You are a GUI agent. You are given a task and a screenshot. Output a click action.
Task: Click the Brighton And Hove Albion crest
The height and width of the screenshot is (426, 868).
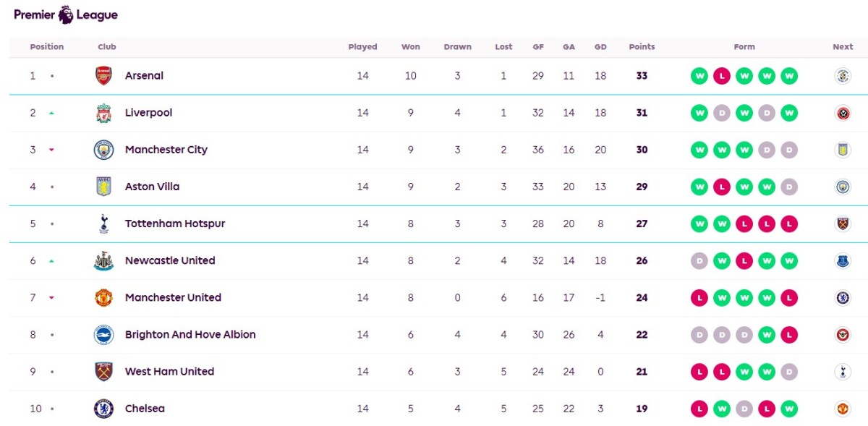104,334
